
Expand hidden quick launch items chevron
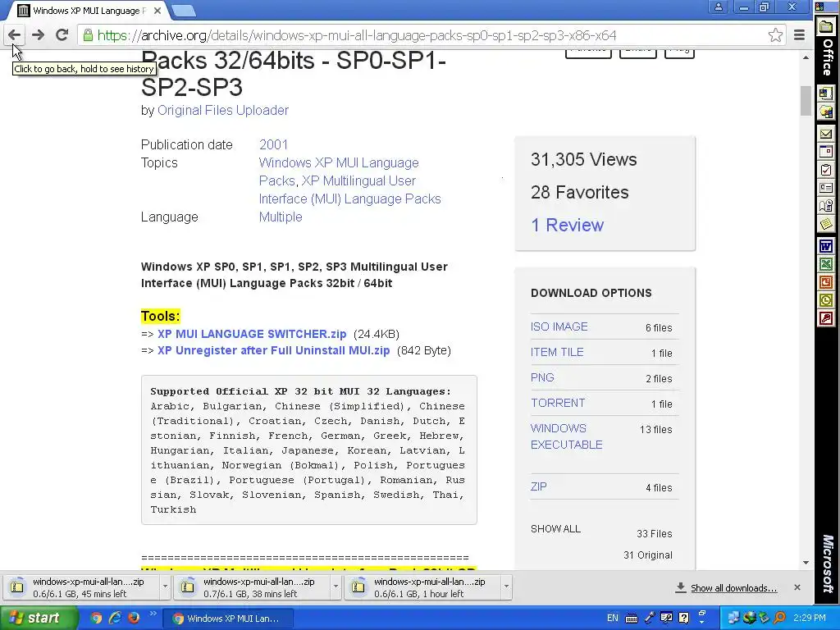[153, 614]
